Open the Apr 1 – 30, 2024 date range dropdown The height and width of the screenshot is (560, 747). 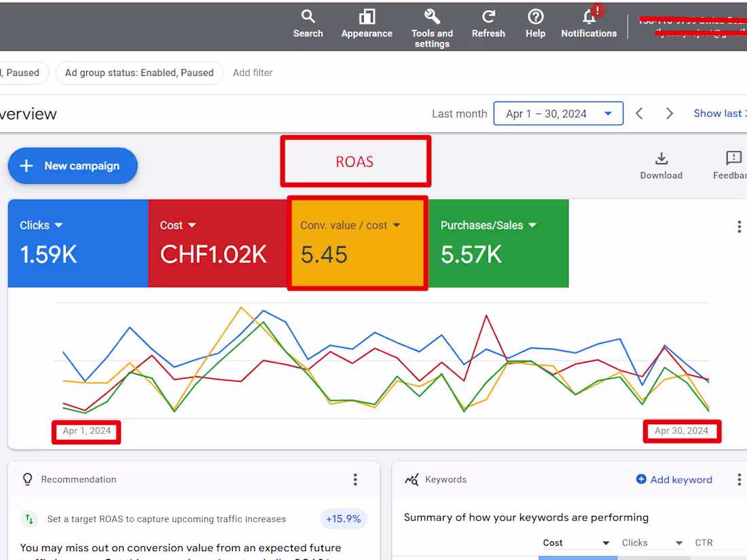coord(558,113)
